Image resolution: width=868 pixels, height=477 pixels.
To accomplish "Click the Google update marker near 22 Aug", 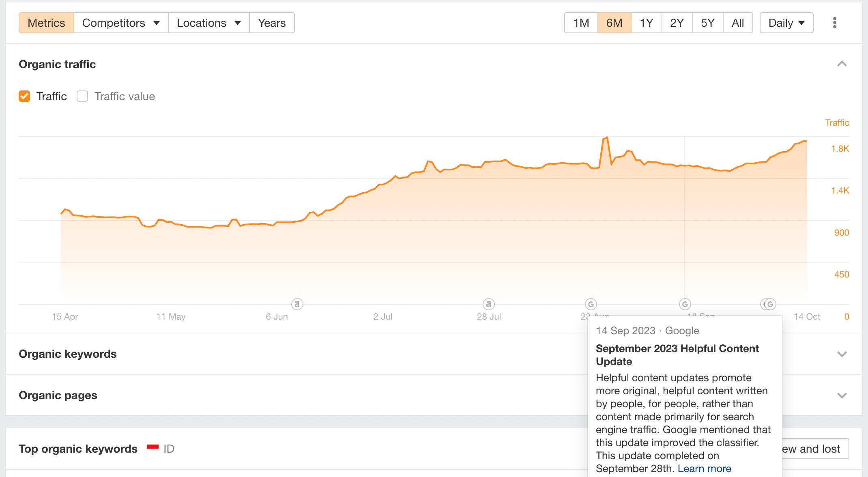I will pos(591,304).
